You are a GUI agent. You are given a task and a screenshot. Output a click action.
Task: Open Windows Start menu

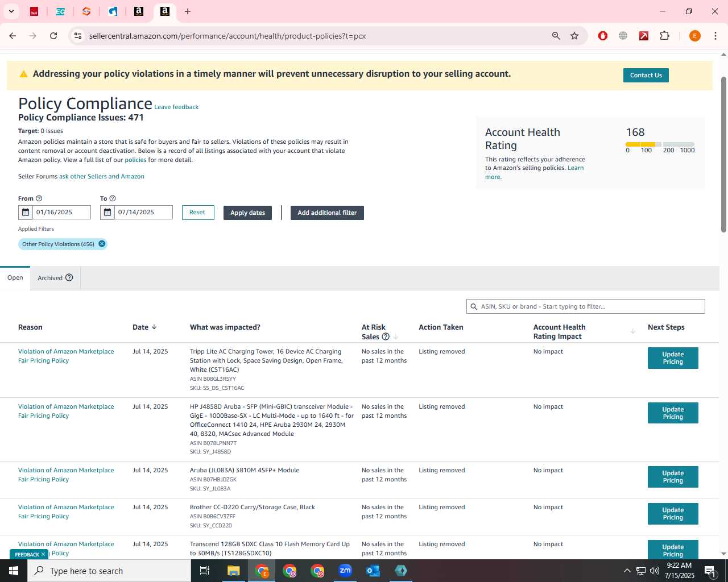pos(14,571)
